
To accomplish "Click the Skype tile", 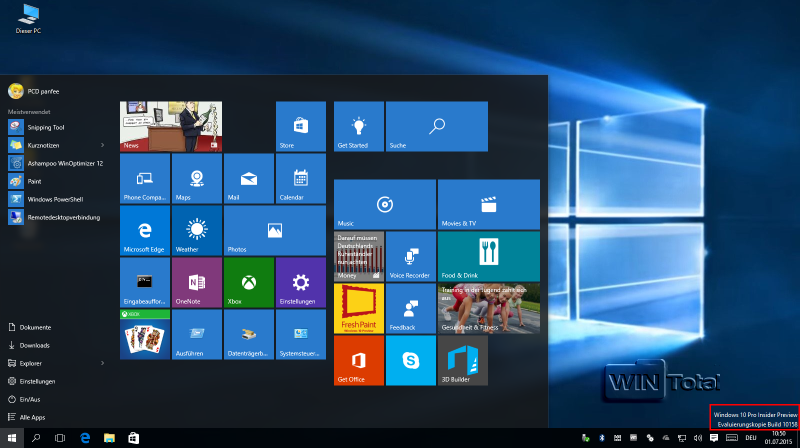I will pyautogui.click(x=411, y=360).
